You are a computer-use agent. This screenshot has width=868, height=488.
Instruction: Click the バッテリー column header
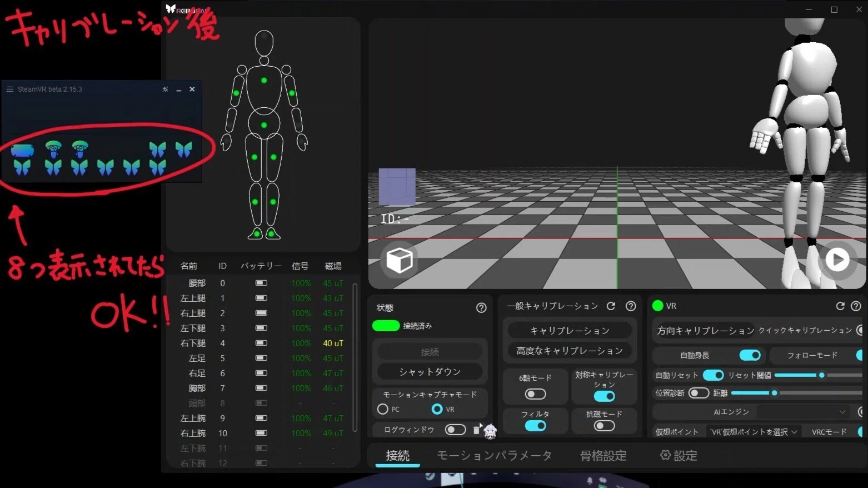(261, 266)
